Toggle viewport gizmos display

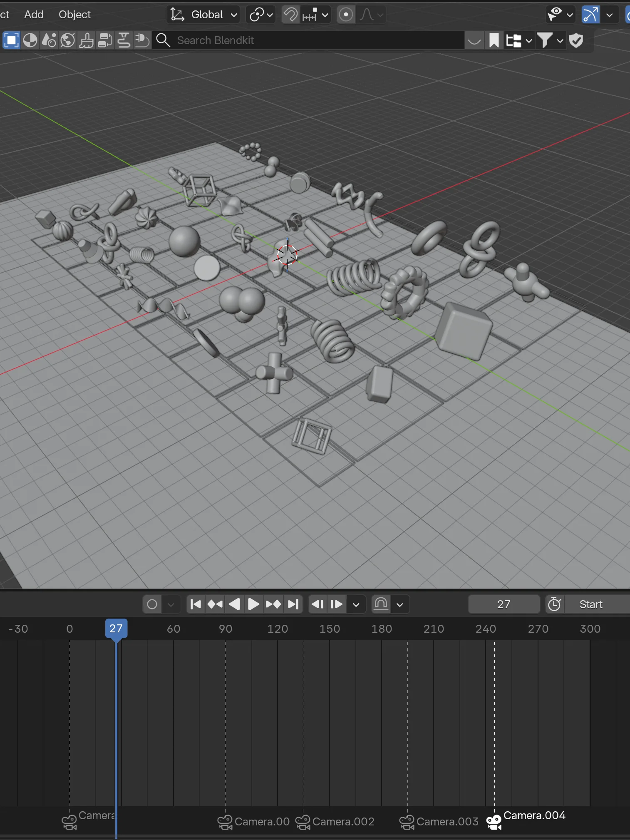(x=590, y=15)
